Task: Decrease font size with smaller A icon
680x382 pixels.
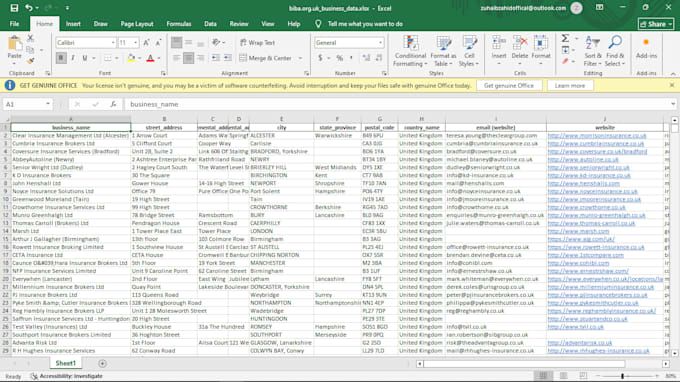Action: (158, 42)
